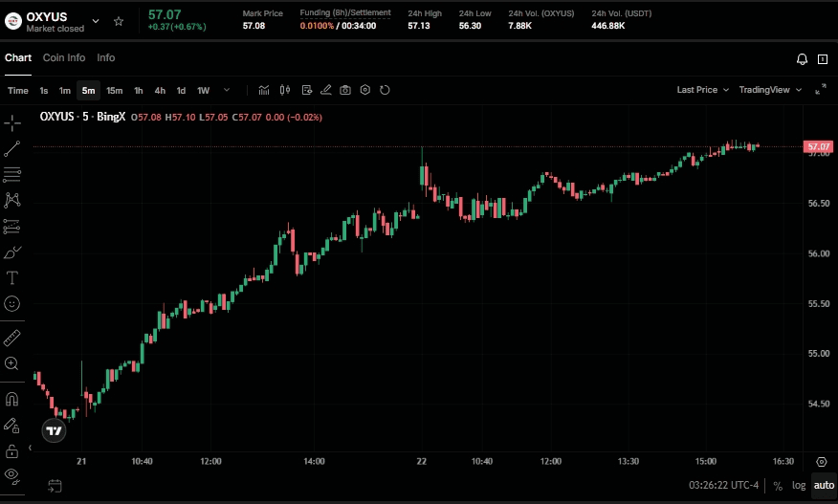Add OXYUS to favorites with star
838x504 pixels.
tap(119, 21)
